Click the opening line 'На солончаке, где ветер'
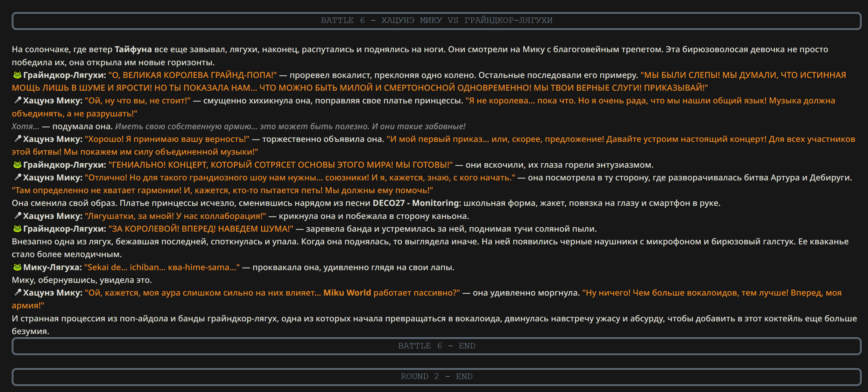 (420, 56)
